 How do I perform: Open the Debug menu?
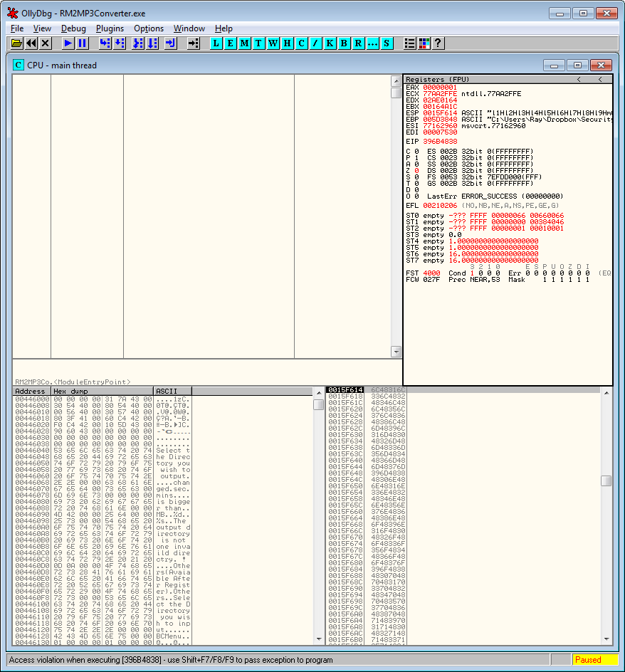pos(73,28)
